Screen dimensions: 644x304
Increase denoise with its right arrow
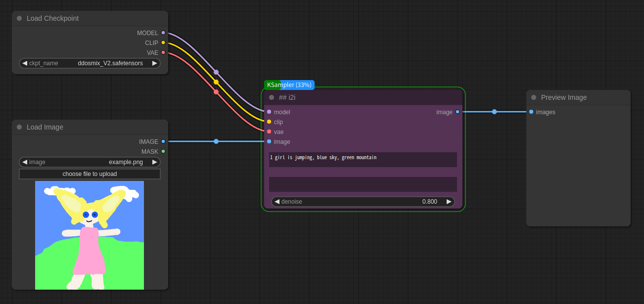[x=449, y=202]
